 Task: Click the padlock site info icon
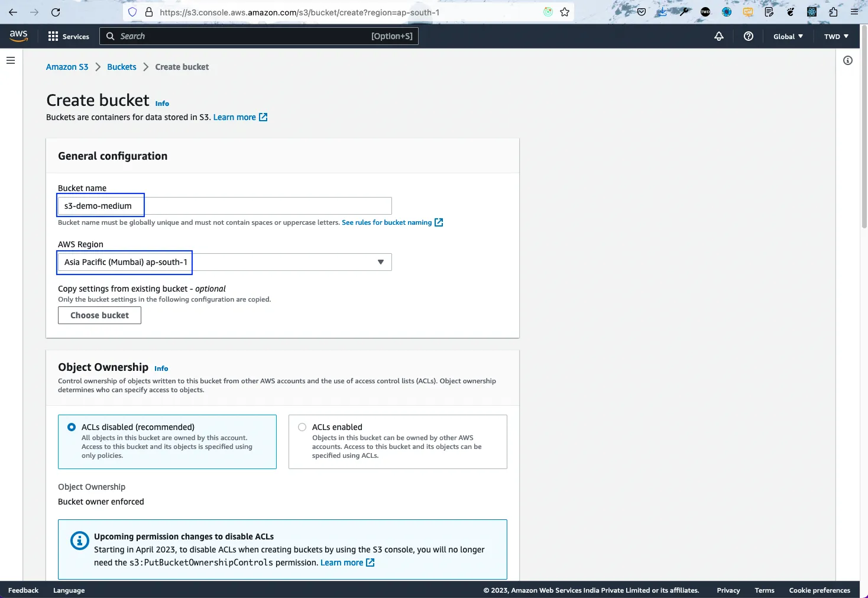[x=149, y=12]
